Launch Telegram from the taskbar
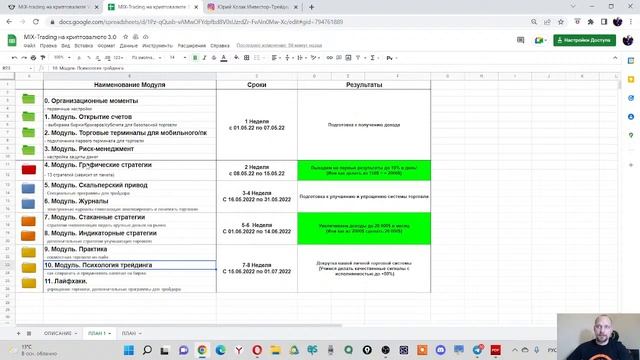The image size is (640, 360). (477, 350)
